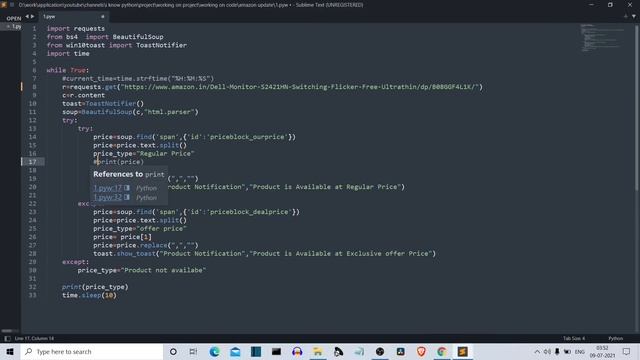Click 'c=r.content' line

pos(83,95)
